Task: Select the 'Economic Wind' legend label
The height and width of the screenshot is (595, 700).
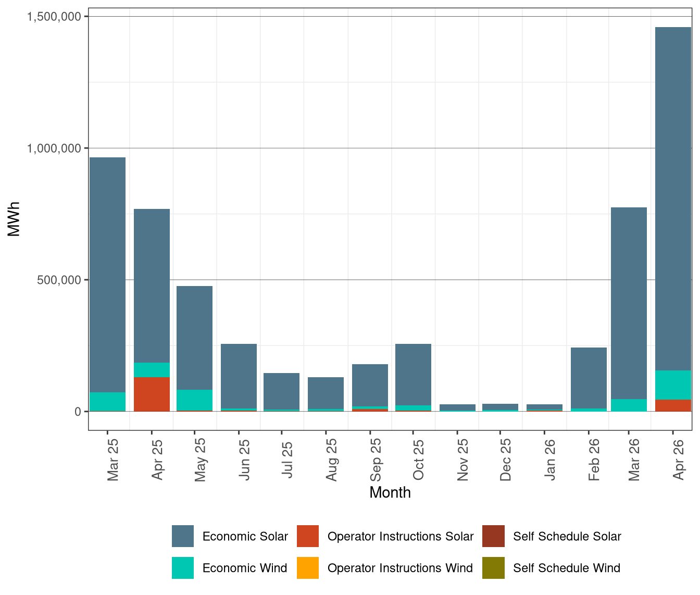Action: (x=244, y=568)
